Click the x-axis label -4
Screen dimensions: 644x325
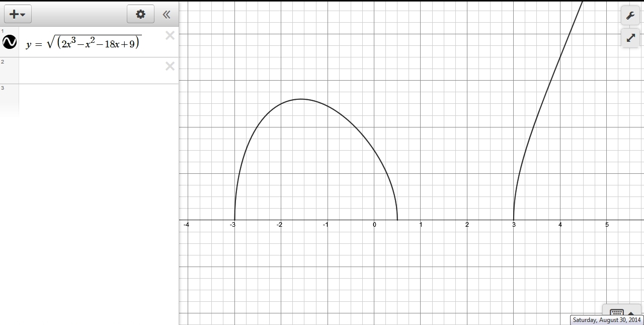point(187,225)
